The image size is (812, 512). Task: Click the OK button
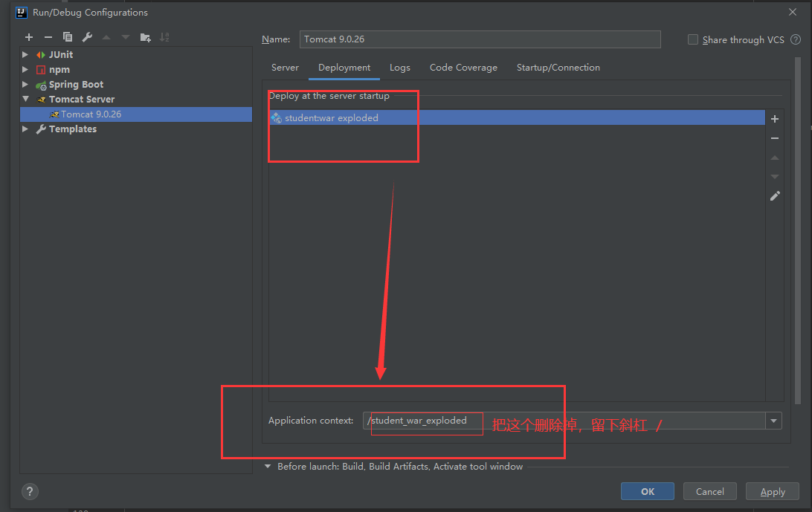point(648,491)
